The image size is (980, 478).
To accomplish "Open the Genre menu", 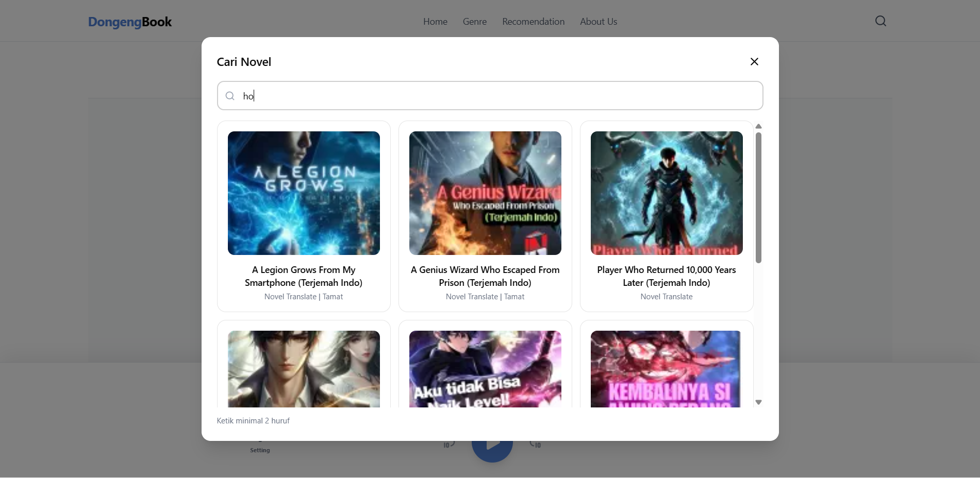I will tap(475, 22).
